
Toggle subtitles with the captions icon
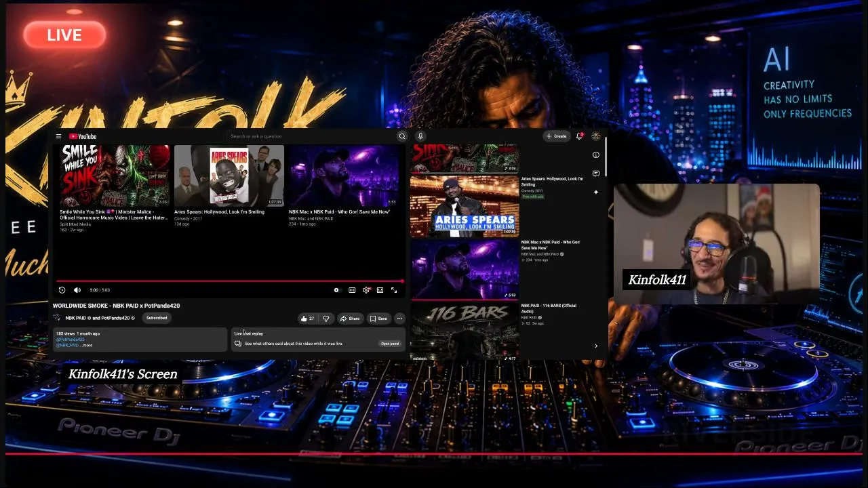tap(352, 290)
